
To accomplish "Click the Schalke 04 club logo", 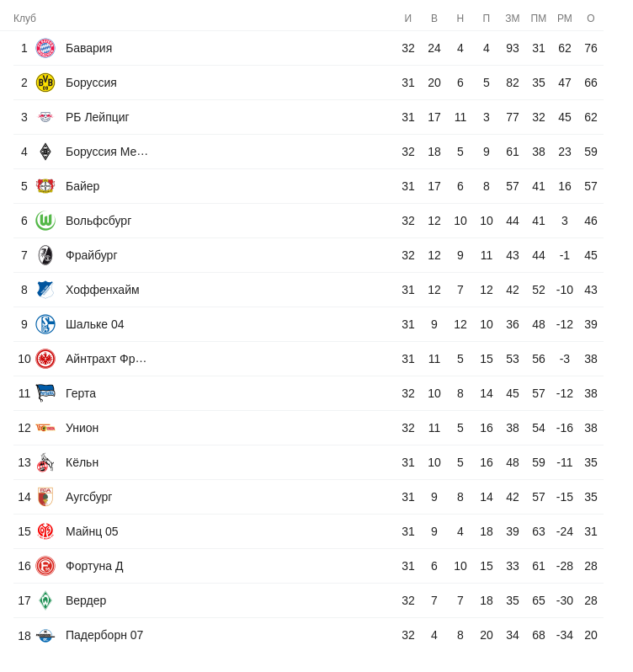I will tap(45, 324).
